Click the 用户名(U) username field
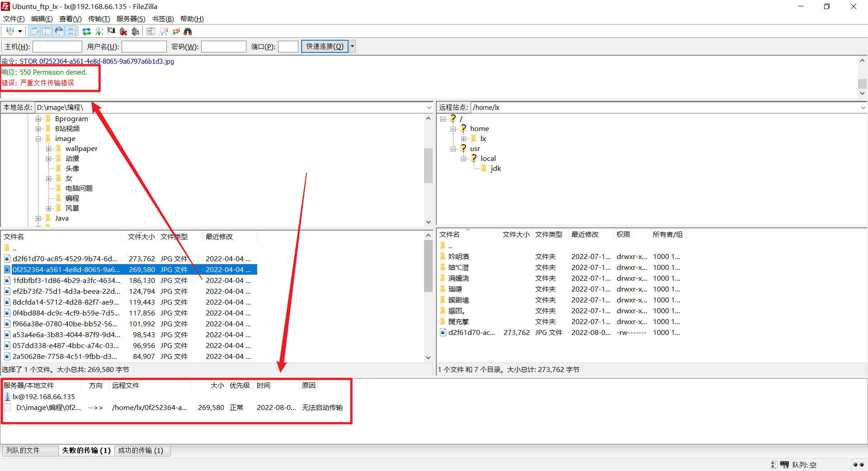 pyautogui.click(x=144, y=47)
